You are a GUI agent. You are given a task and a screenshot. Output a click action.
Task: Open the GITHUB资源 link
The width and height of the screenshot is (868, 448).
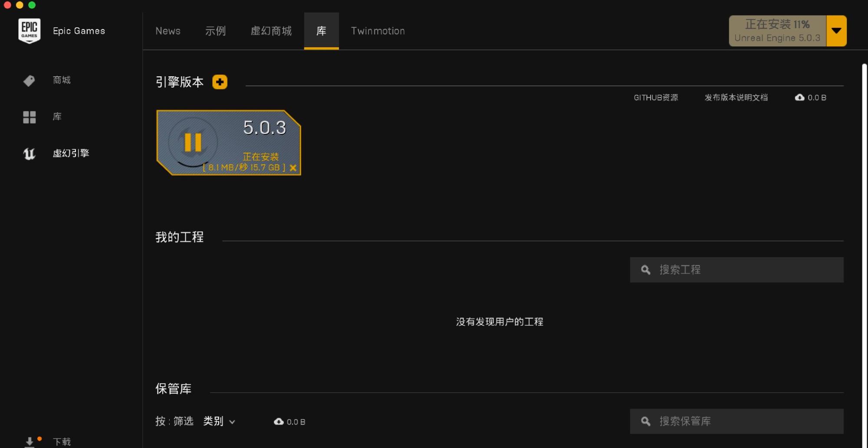(656, 98)
